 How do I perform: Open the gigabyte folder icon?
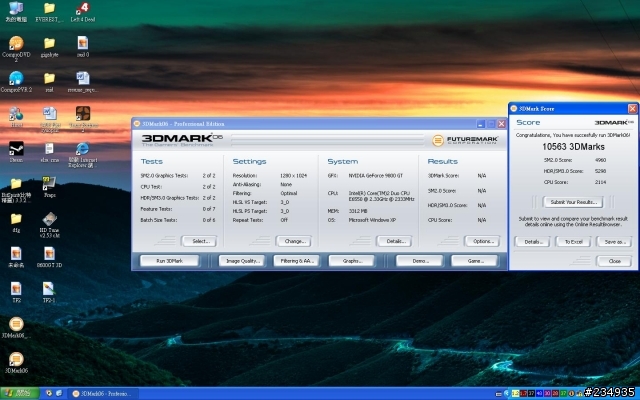coord(49,47)
